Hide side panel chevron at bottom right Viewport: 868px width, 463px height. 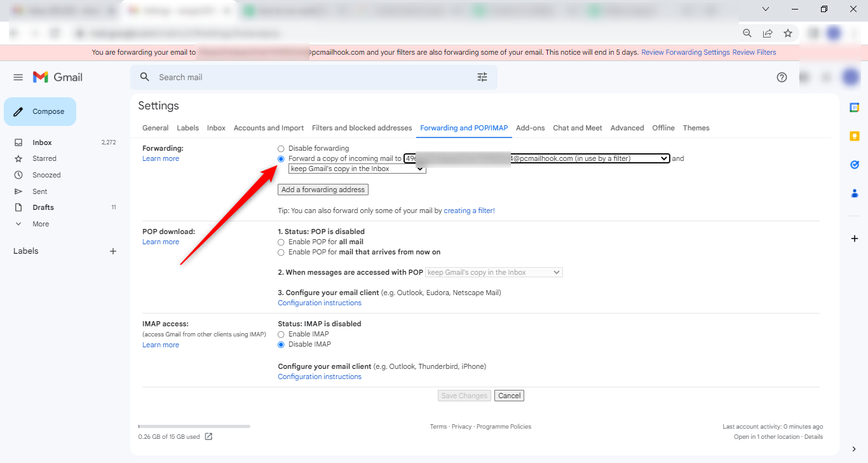[854, 450]
